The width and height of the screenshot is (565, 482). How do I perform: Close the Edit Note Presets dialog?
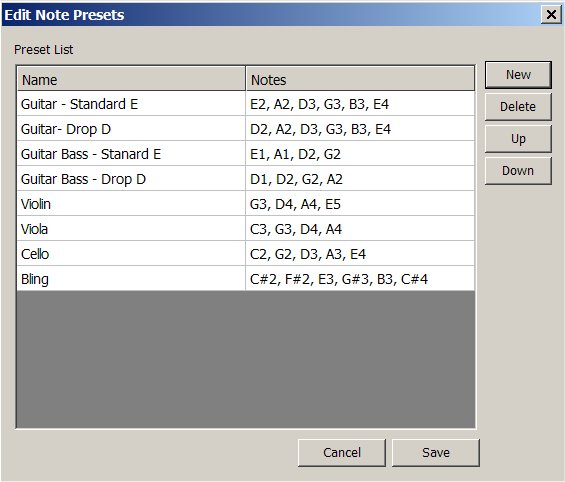551,15
